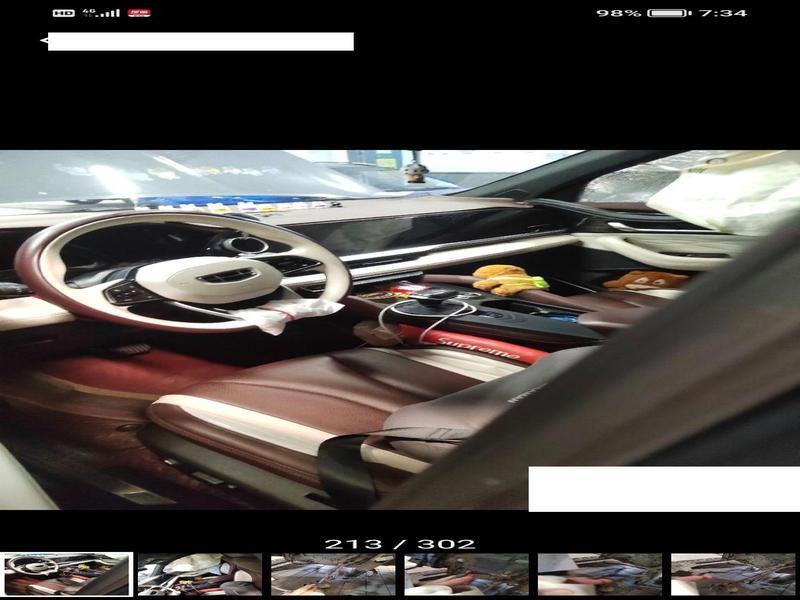Tap the red notification icon in status bar
Image resolution: width=800 pixels, height=600 pixels.
(x=139, y=13)
